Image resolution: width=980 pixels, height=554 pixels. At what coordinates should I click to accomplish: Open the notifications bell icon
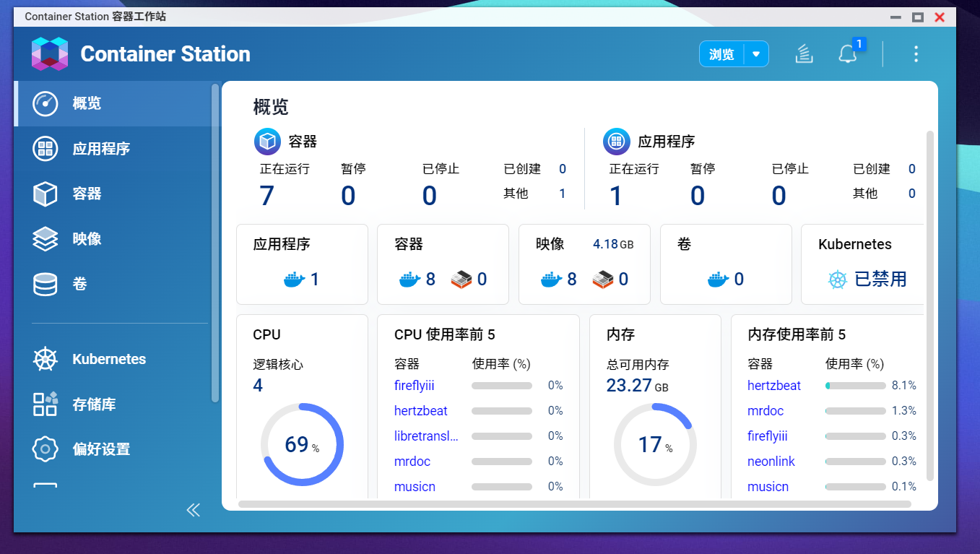[x=847, y=54]
